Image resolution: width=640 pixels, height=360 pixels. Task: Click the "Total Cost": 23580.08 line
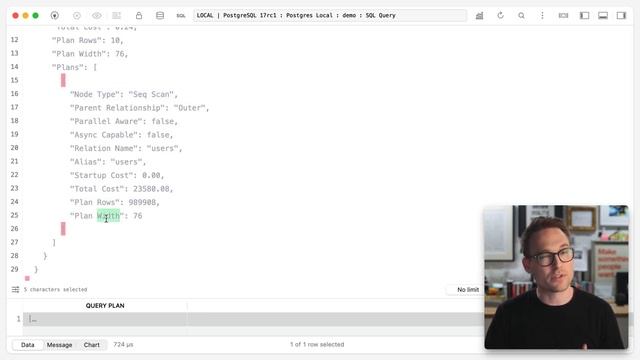click(x=121, y=189)
